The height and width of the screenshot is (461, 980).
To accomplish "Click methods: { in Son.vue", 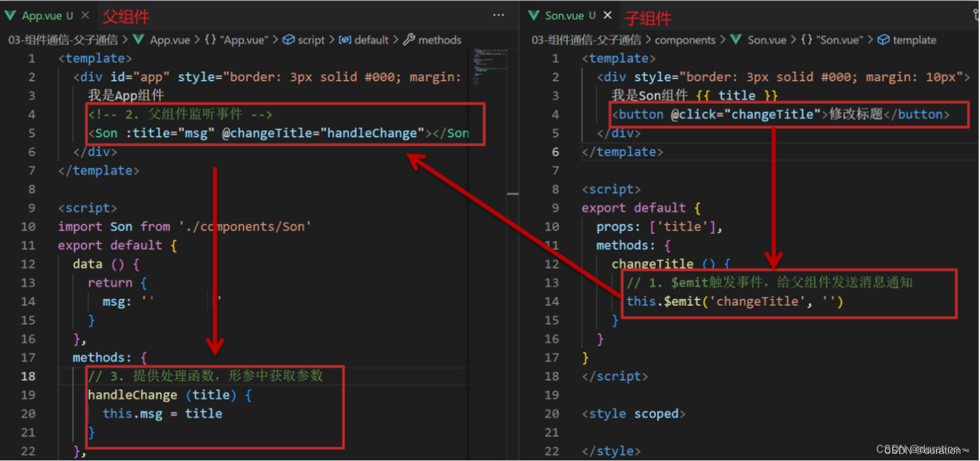I will [x=633, y=245].
